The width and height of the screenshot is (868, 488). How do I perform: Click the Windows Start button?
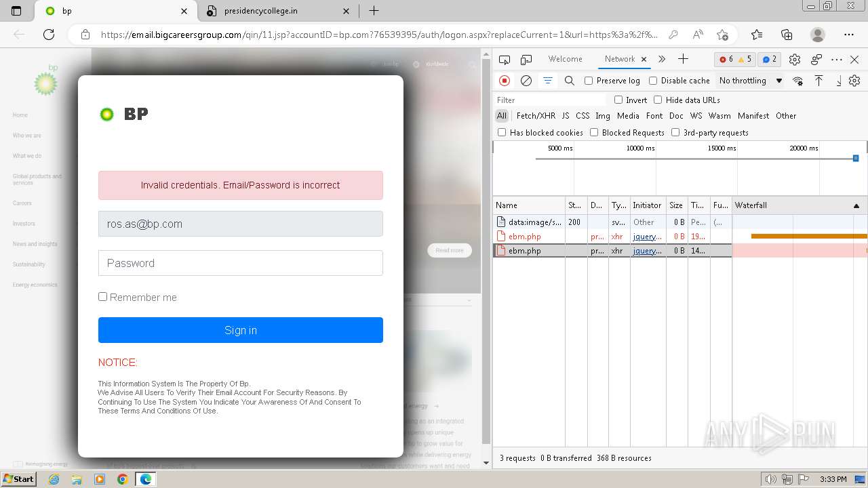point(19,479)
